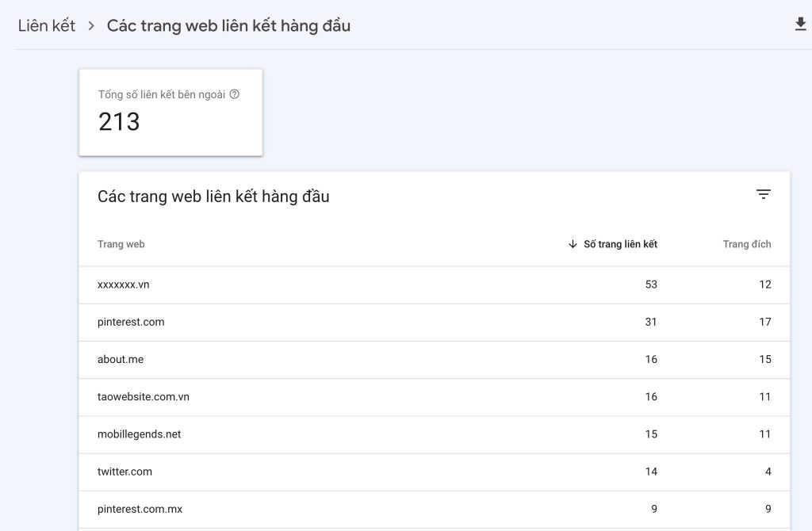
Task: Open the Liên kết breadcrumb page
Action: tap(46, 25)
